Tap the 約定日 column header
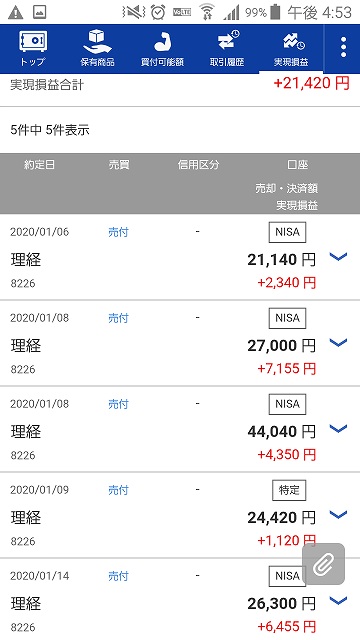 click(x=39, y=165)
